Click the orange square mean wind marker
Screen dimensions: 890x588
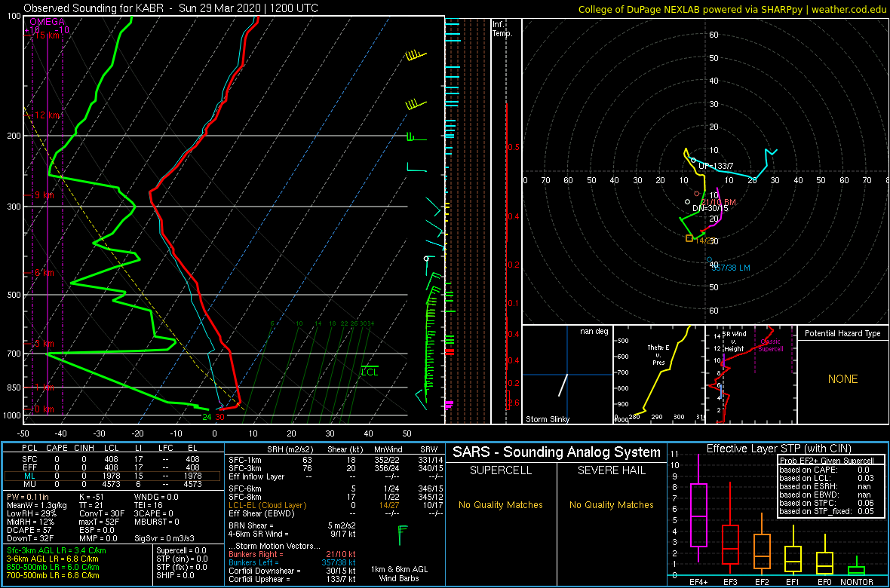click(x=689, y=238)
